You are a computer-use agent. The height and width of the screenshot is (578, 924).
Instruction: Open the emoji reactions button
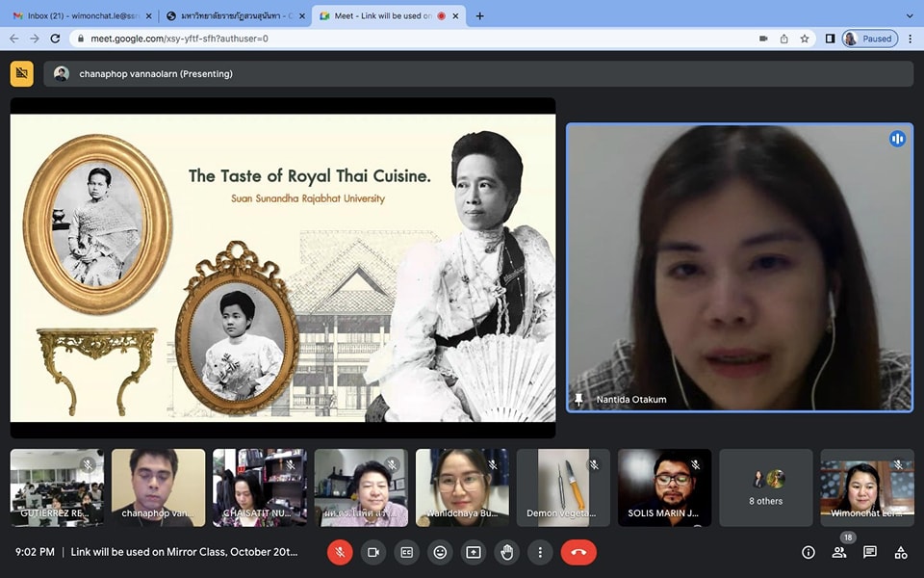(x=440, y=552)
